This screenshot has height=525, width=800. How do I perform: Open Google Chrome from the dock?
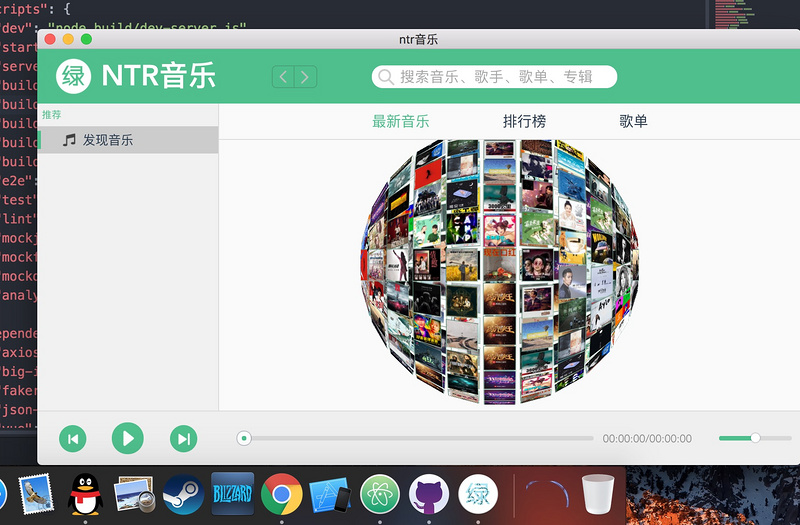(x=282, y=494)
